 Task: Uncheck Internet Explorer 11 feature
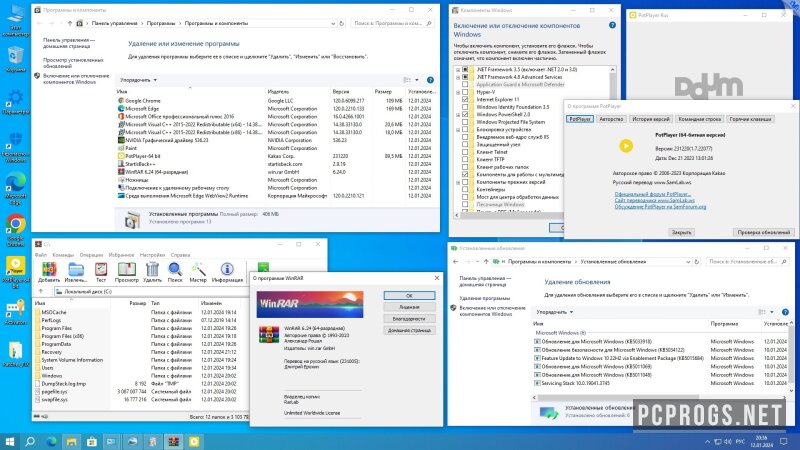click(465, 99)
